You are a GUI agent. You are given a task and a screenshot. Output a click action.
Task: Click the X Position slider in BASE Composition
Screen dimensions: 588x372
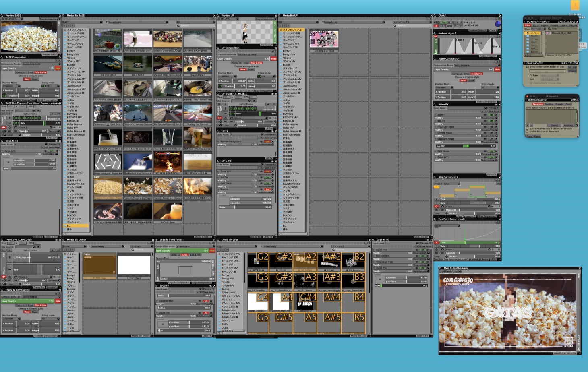[17, 91]
